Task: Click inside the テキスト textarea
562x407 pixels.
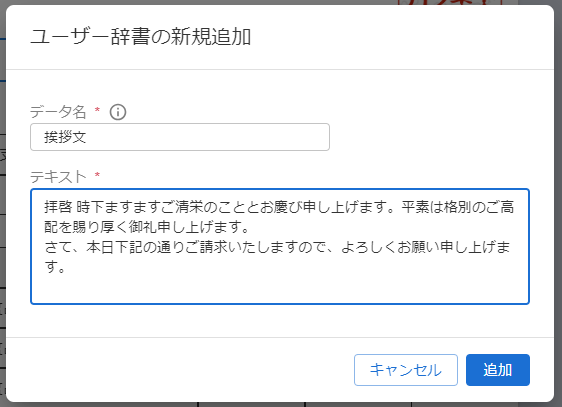Action: click(280, 246)
